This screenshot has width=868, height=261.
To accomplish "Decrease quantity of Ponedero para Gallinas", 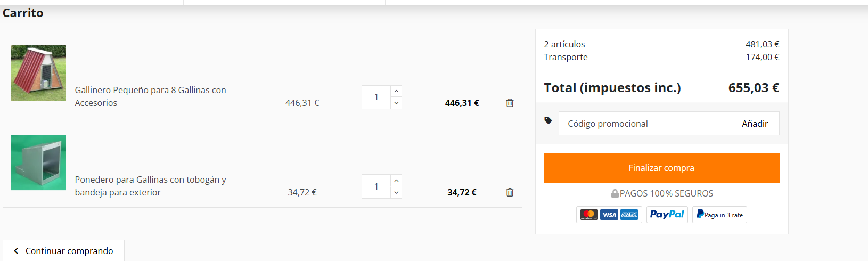I will (x=396, y=193).
